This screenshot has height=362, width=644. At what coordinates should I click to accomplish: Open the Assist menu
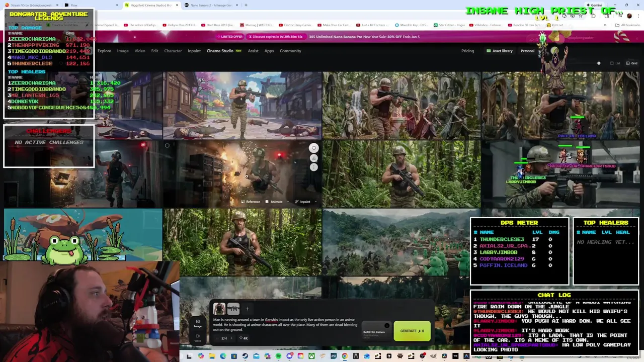click(253, 51)
